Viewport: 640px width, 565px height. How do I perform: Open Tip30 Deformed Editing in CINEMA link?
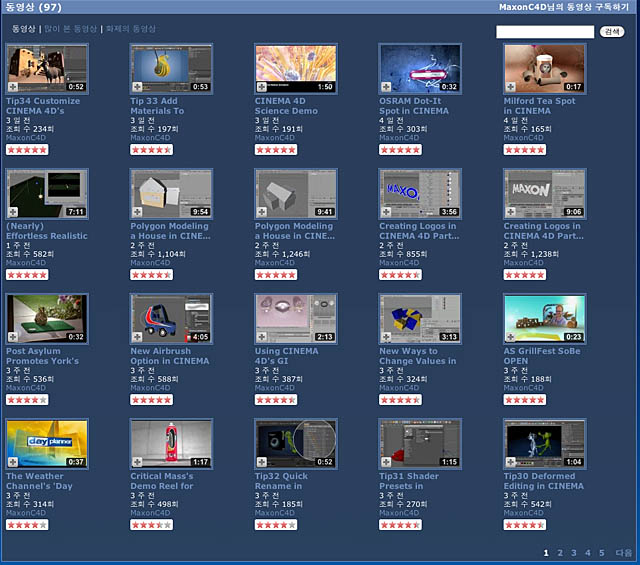point(544,481)
